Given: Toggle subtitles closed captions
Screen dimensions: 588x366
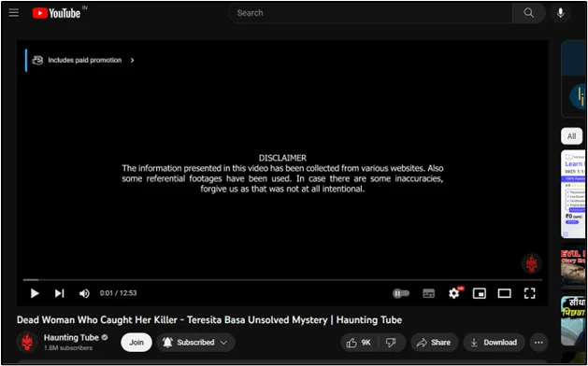Looking at the screenshot, I should (429, 293).
